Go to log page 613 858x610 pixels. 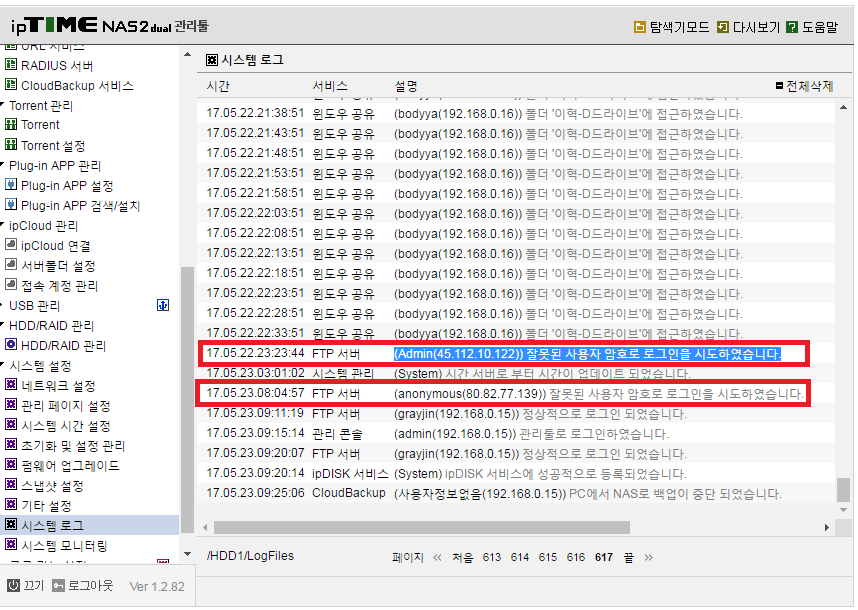[491, 557]
